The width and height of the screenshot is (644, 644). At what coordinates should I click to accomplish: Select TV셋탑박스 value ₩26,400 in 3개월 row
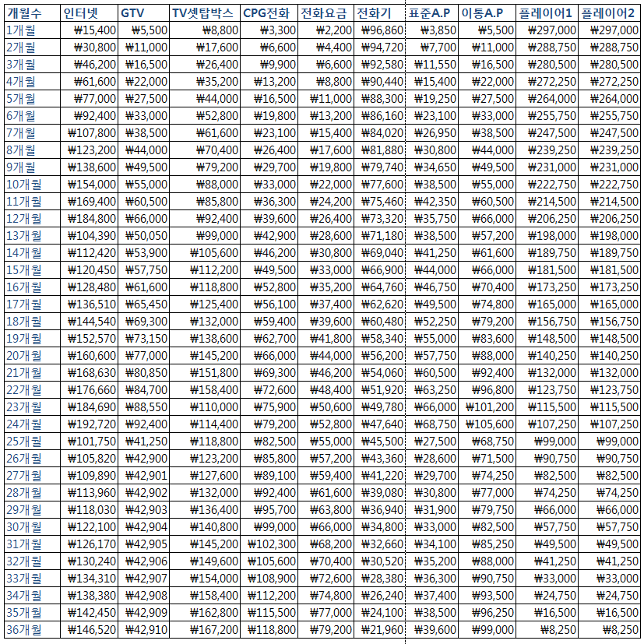pyautogui.click(x=205, y=65)
